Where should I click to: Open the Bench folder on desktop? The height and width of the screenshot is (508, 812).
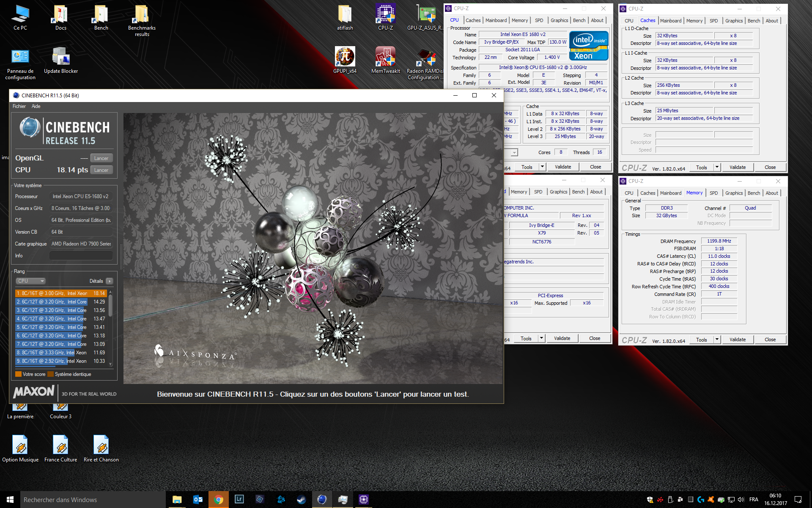click(101, 18)
